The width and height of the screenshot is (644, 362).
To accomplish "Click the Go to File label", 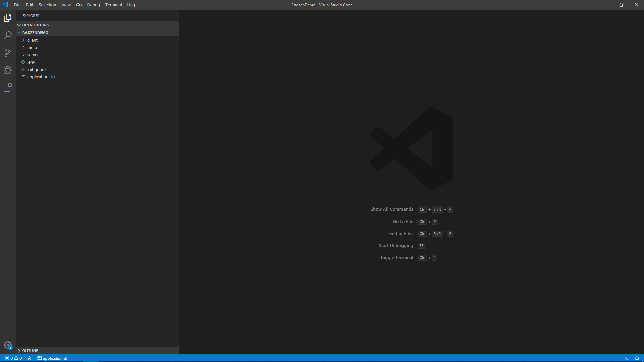I will click(403, 221).
